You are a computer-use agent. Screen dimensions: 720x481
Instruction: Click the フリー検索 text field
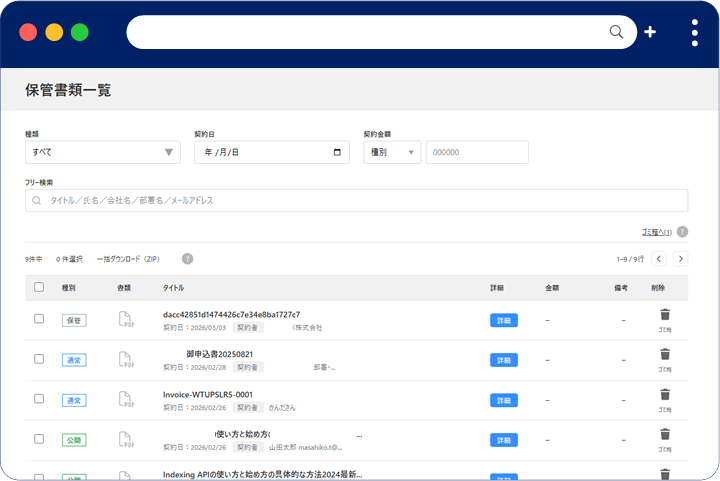(x=356, y=201)
